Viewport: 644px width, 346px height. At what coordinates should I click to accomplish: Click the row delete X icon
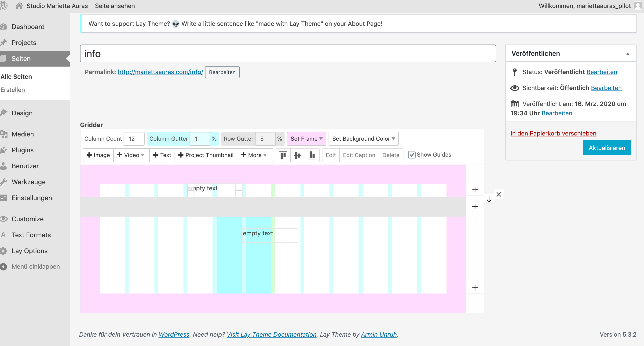click(499, 194)
